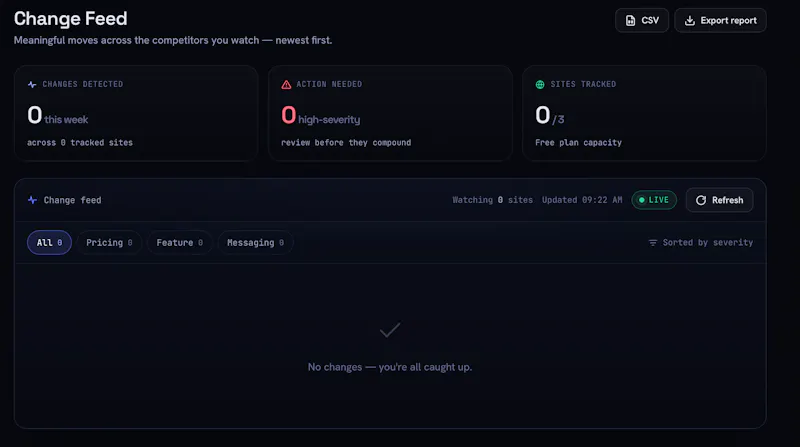Click the empty-state checkmark icon
Image resolution: width=800 pixels, height=447 pixels.
click(390, 330)
